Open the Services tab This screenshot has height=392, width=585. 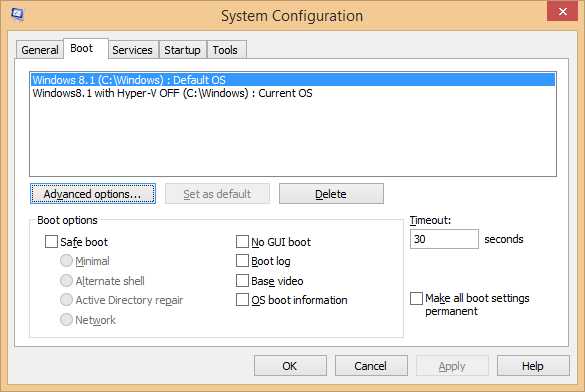click(132, 50)
